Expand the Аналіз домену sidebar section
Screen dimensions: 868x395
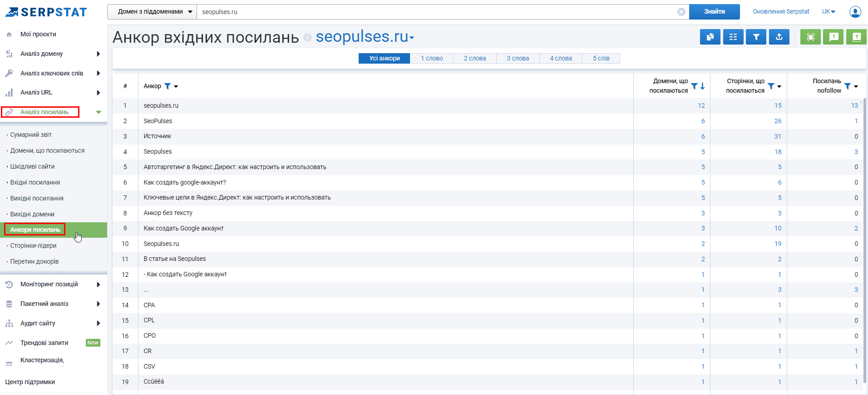98,54
